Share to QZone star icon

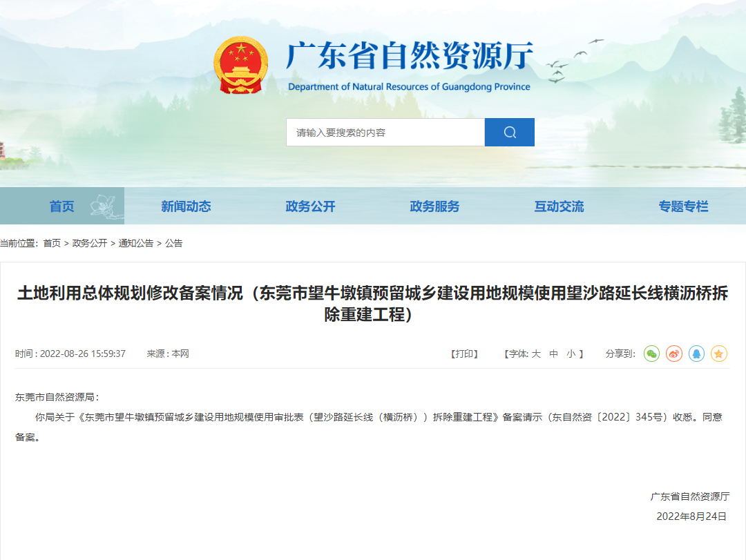(x=719, y=354)
